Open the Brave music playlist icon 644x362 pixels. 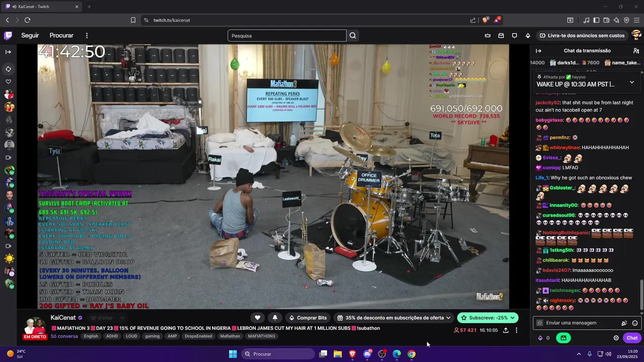point(586,20)
